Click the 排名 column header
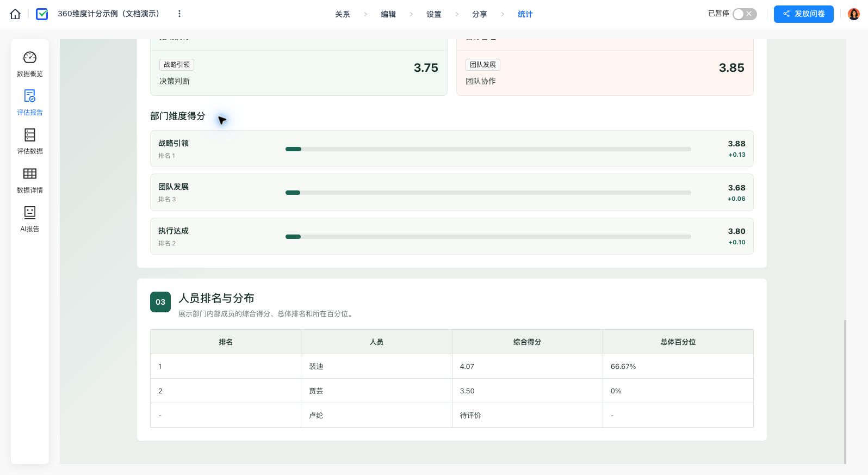This screenshot has height=475, width=868. [x=226, y=342]
